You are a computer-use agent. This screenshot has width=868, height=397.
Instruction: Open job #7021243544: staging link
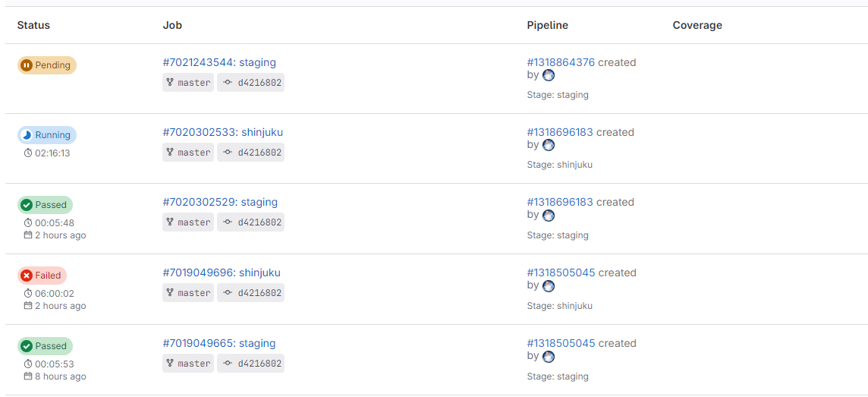click(x=219, y=62)
